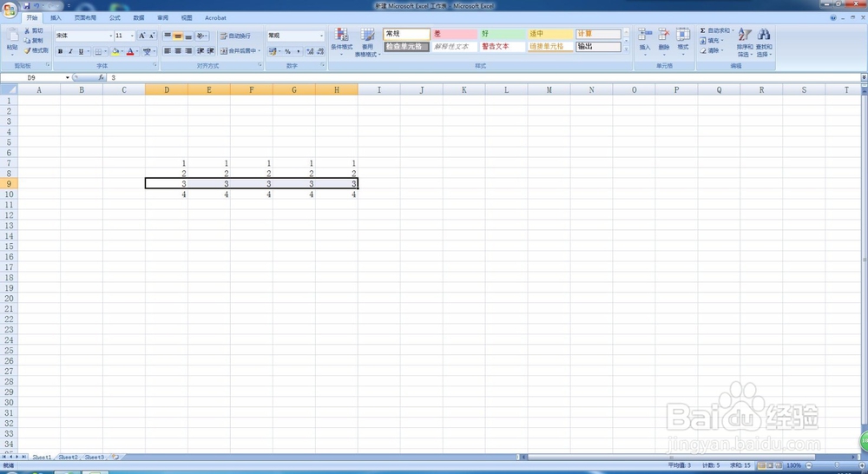
Task: Center text horizontally
Action: 178,51
